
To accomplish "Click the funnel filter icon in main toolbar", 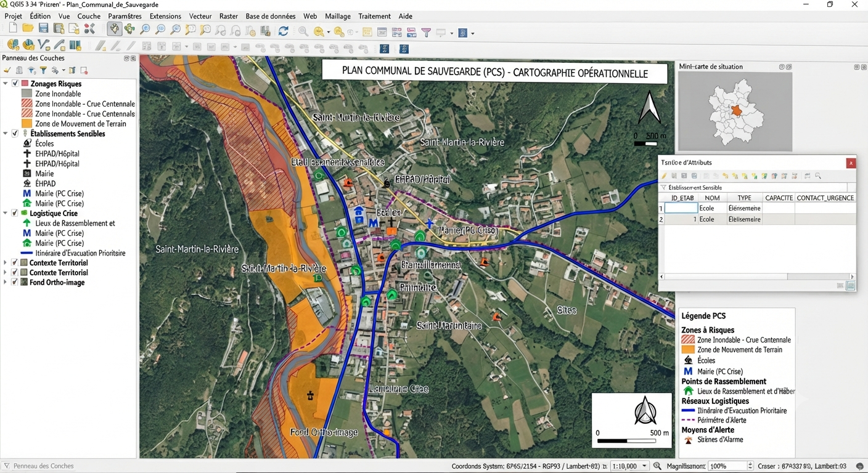I will coord(426,32).
